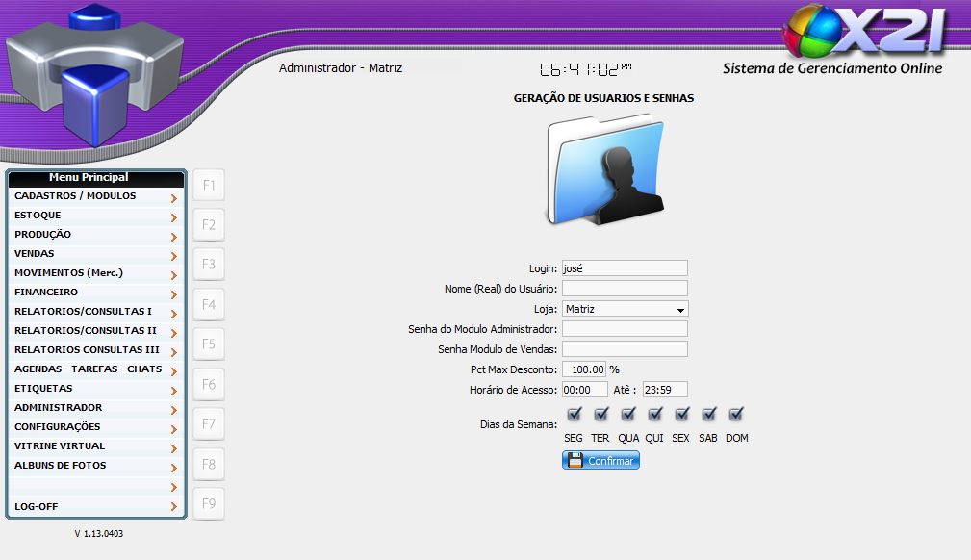
Task: Open the Loja dropdown showing Matriz
Action: [625, 309]
